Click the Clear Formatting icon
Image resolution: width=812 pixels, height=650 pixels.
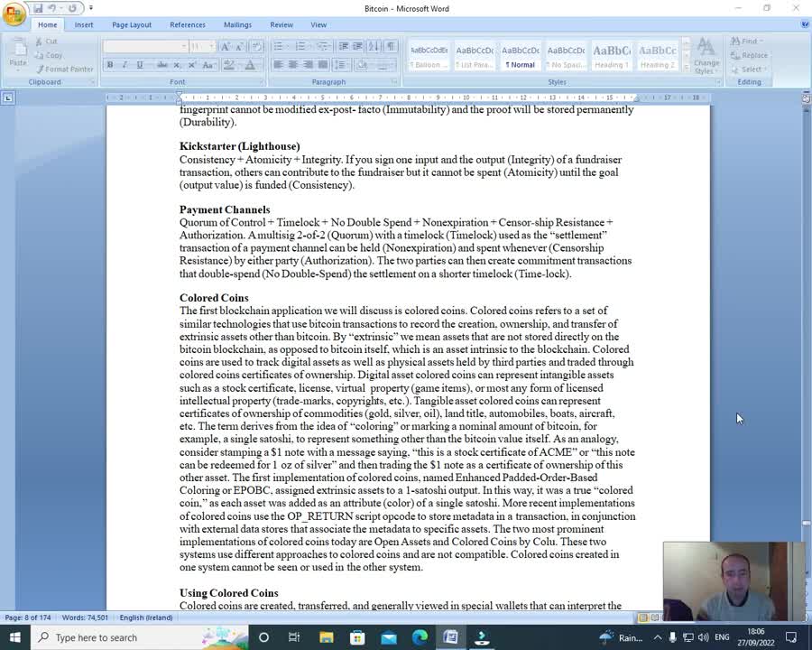coord(256,47)
